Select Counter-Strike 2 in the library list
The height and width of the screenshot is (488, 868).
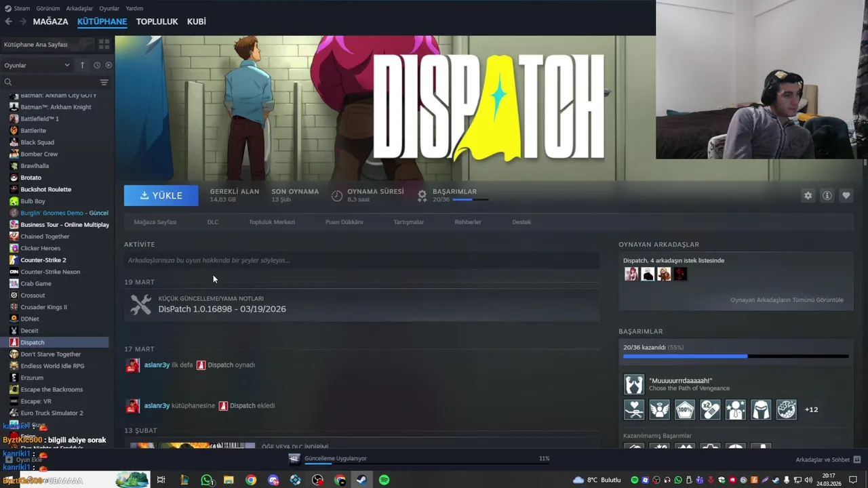(x=43, y=260)
